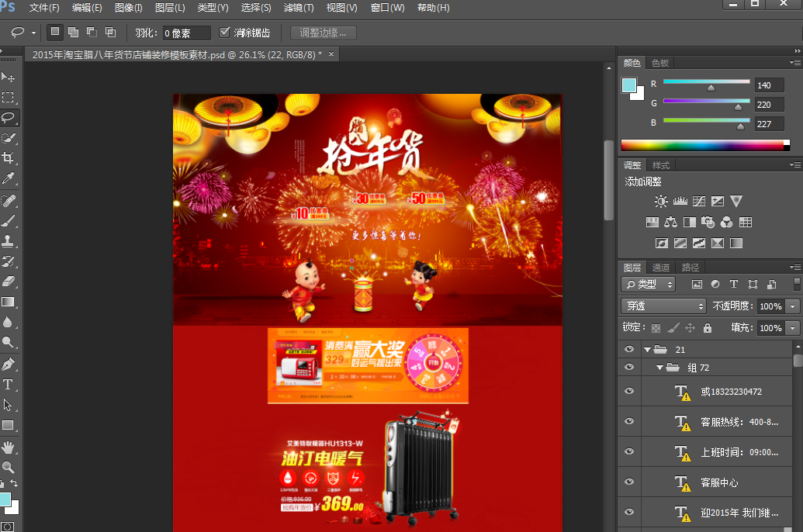This screenshot has height=532, width=803.
Task: Lock all with padlock icon
Action: (x=708, y=328)
